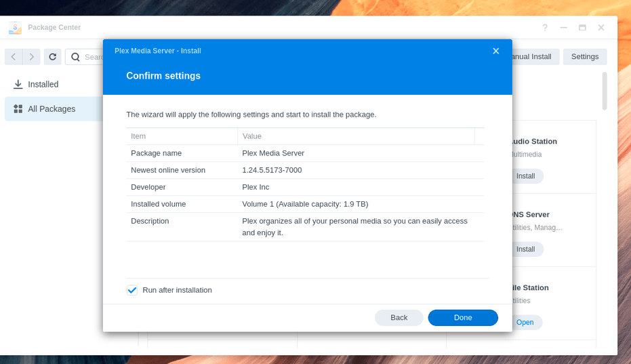631x364 pixels.
Task: Click the Confirm settings heading
Action: point(163,76)
